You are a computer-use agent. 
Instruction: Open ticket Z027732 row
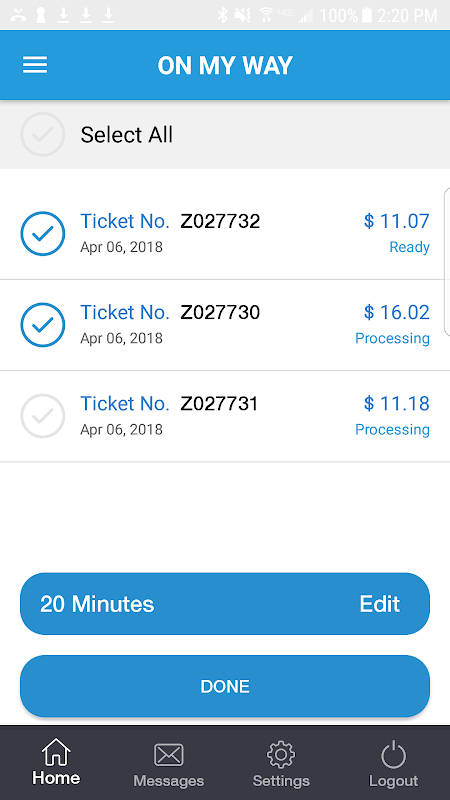point(225,234)
